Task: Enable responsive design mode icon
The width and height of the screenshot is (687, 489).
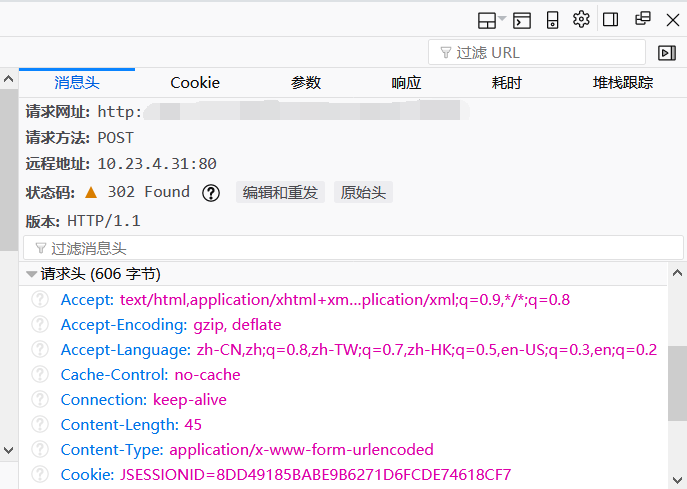Action: [x=552, y=20]
